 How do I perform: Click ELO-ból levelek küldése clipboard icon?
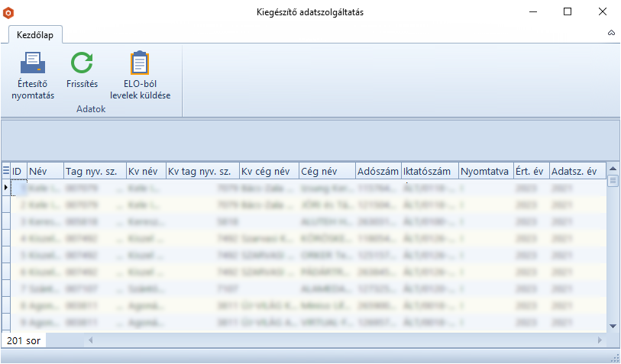tap(140, 63)
